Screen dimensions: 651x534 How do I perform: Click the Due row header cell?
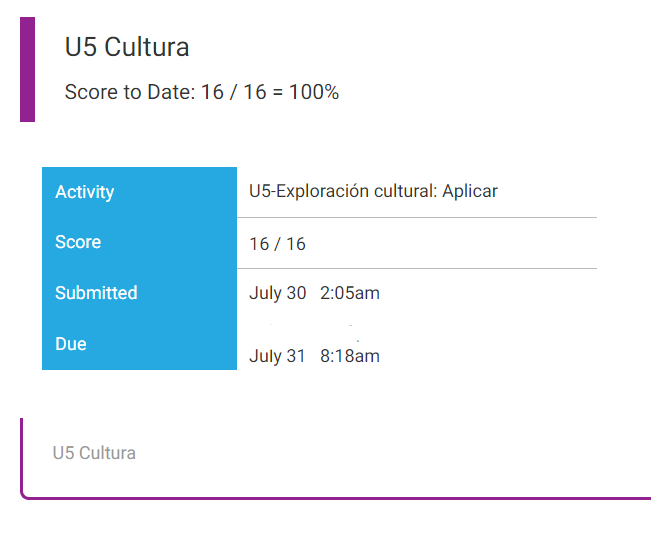pyautogui.click(x=140, y=344)
